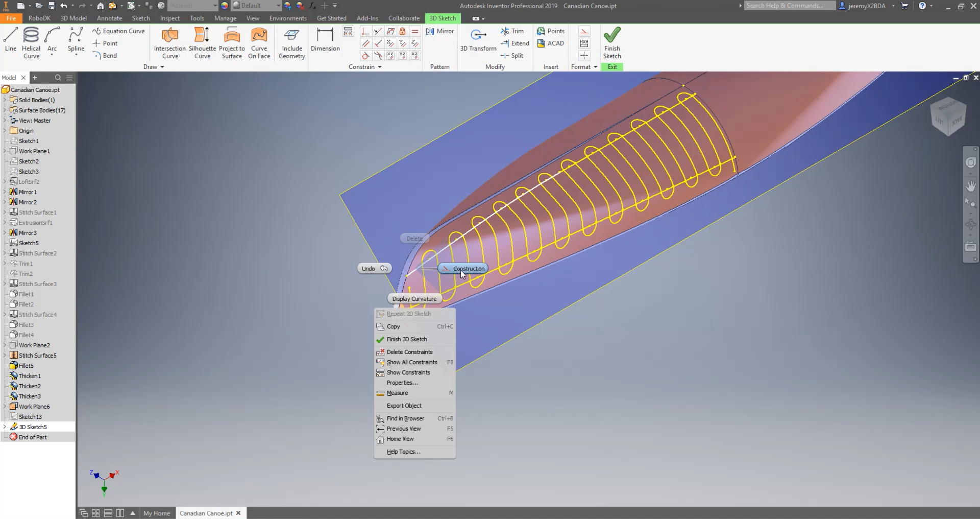
Task: Open the appearance color wheel selector
Action: [x=225, y=6]
